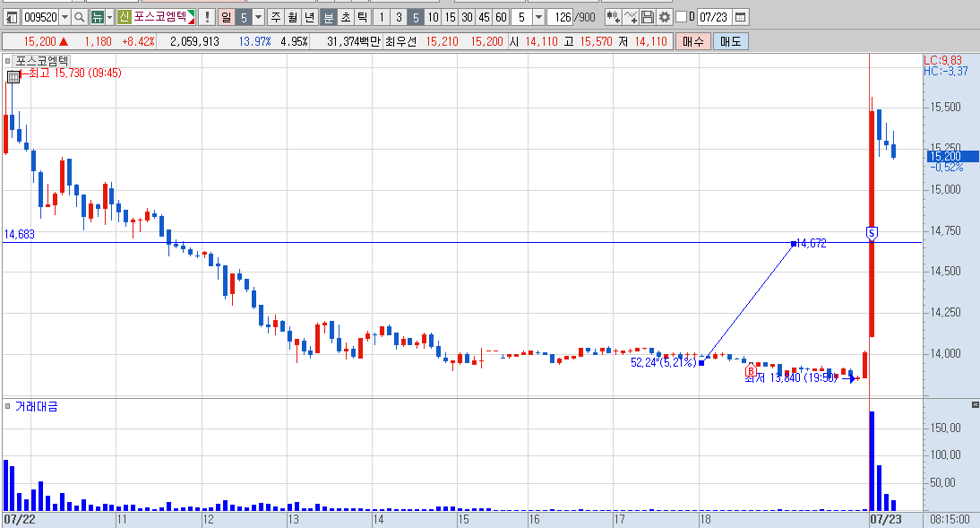Click the 최우선 best quote label
The width and height of the screenshot is (980, 528).
coord(400,41)
